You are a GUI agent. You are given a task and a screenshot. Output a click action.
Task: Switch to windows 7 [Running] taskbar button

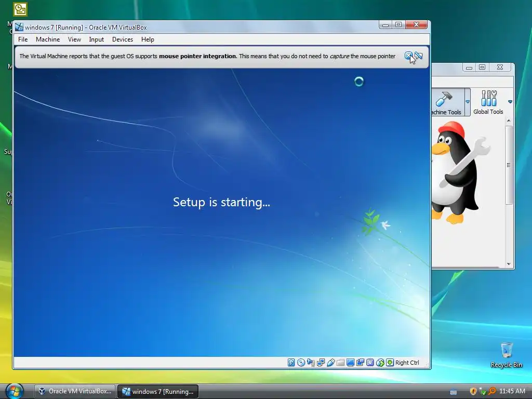pyautogui.click(x=158, y=391)
